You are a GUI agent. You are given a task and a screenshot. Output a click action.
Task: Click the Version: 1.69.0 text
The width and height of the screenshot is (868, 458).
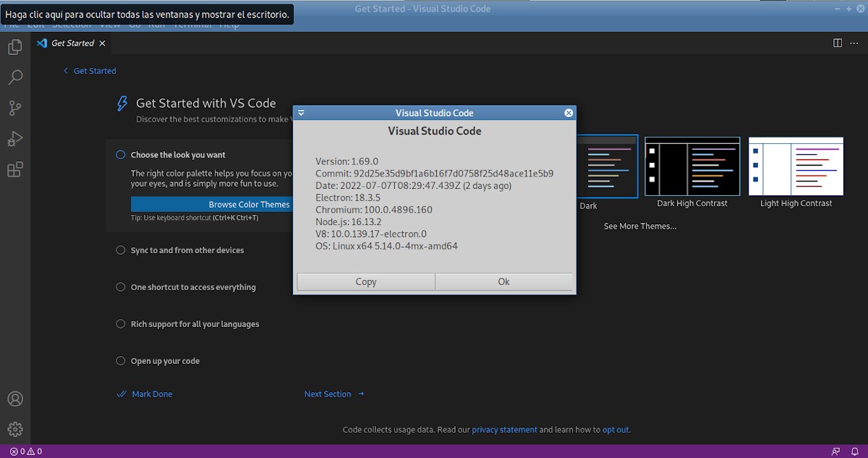pyautogui.click(x=346, y=161)
